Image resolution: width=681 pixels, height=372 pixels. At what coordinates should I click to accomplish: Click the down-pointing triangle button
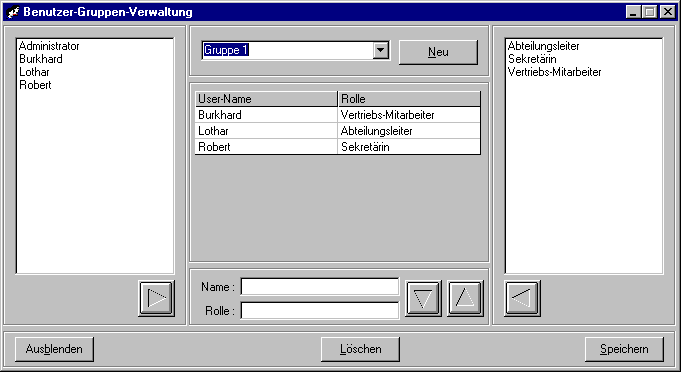pos(423,298)
